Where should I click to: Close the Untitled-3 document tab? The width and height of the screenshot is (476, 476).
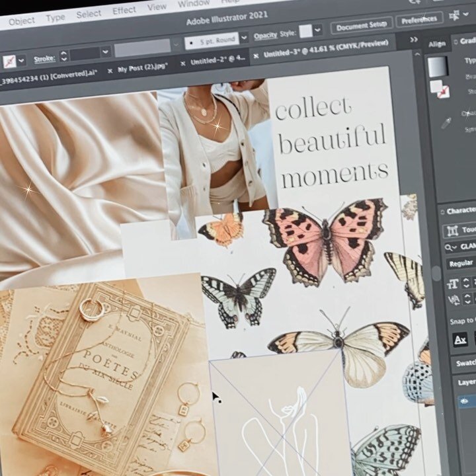click(x=256, y=56)
